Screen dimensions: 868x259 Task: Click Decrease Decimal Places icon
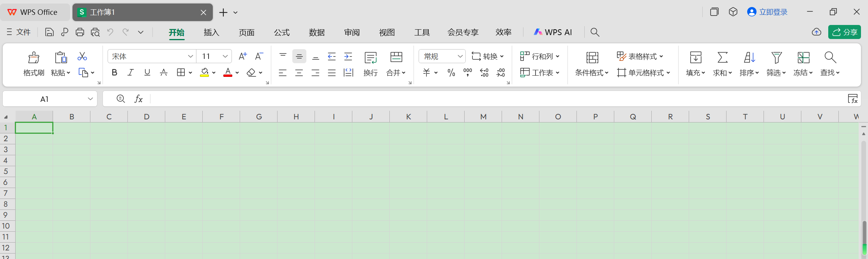tap(500, 73)
